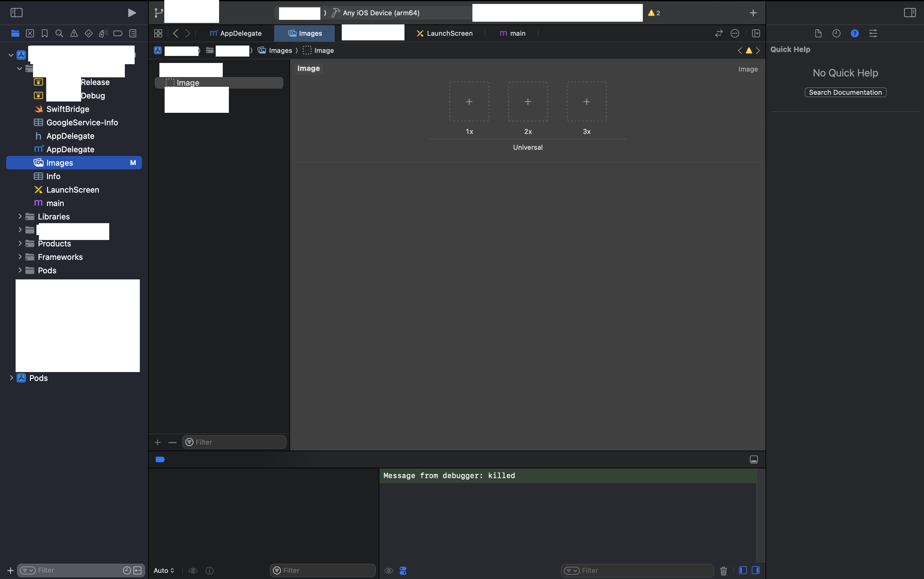Clear the console with trash icon

tap(723, 570)
